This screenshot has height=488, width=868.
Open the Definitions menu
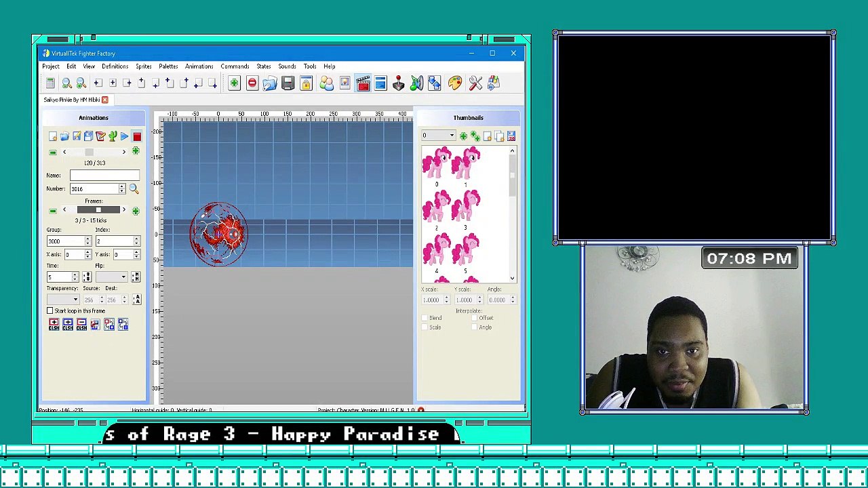coord(115,66)
